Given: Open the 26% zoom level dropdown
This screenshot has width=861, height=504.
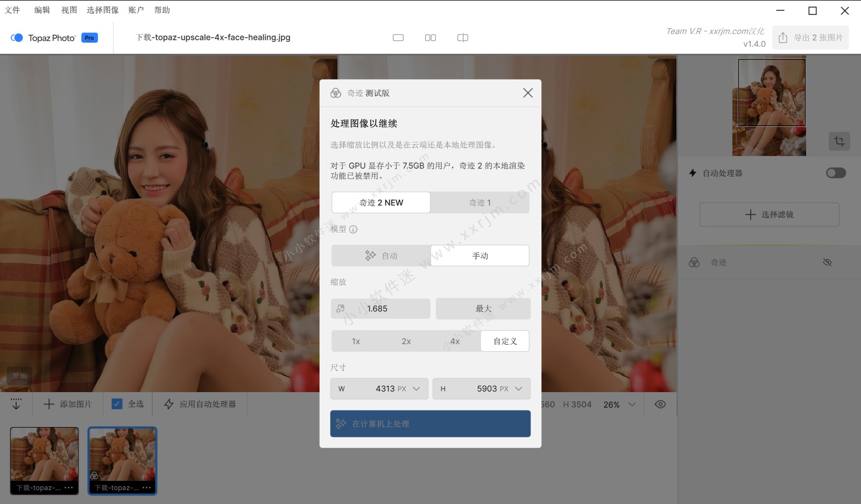Looking at the screenshot, I should coord(632,404).
